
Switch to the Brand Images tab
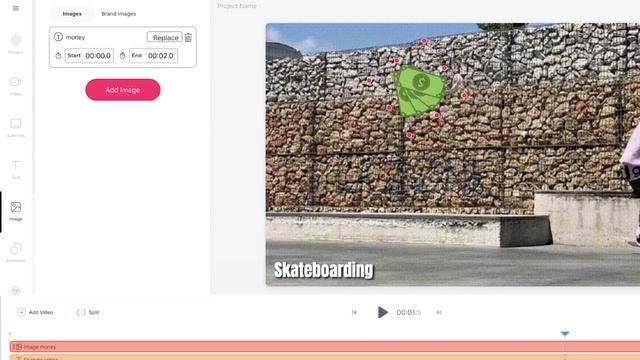pyautogui.click(x=118, y=14)
